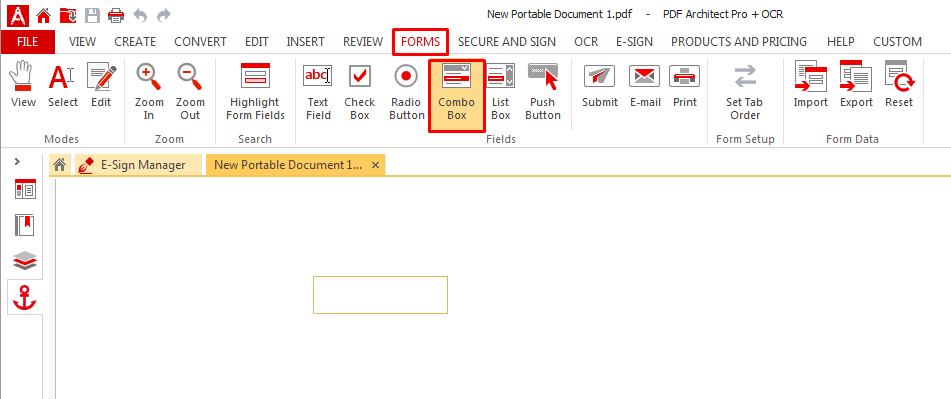This screenshot has width=951, height=399.
Task: Switch to E-Sign Manager tab
Action: (x=138, y=164)
